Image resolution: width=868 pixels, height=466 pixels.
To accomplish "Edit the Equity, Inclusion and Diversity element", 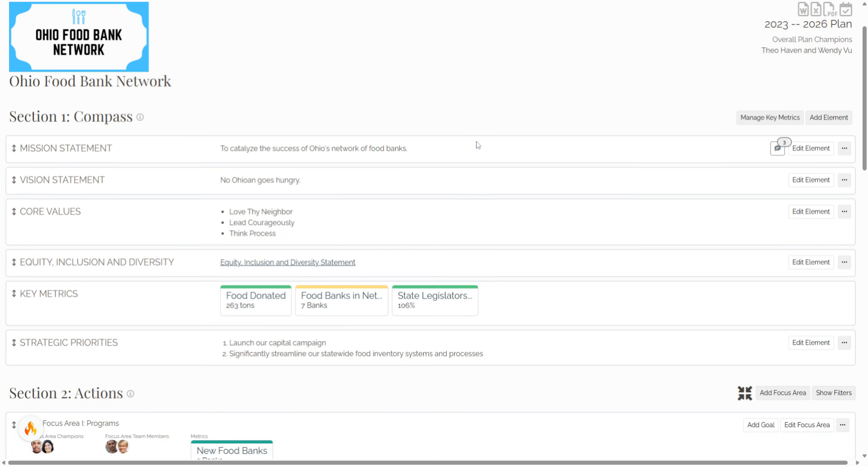I will [811, 262].
